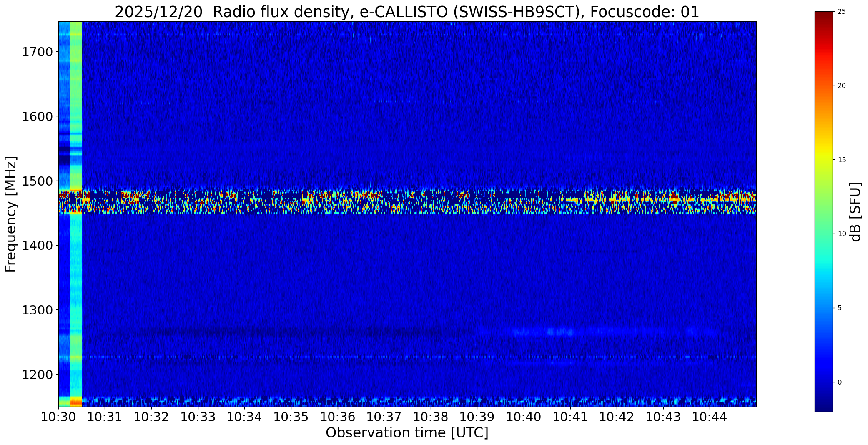Click the noisy interference band near 1470 MHz
Image resolution: width=868 pixels, height=445 pixels.
coord(407,202)
